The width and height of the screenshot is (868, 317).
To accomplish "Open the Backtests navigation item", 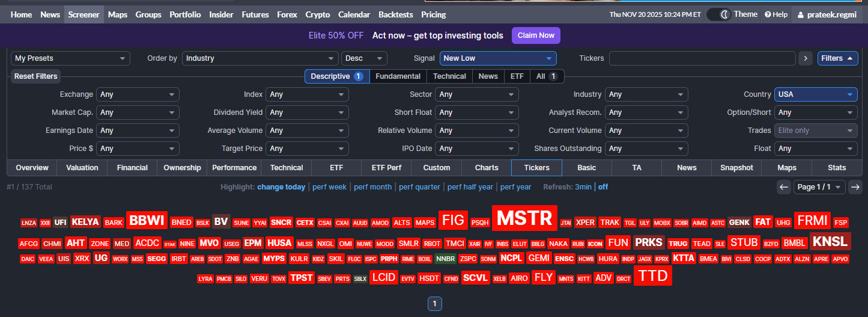I will pos(396,14).
